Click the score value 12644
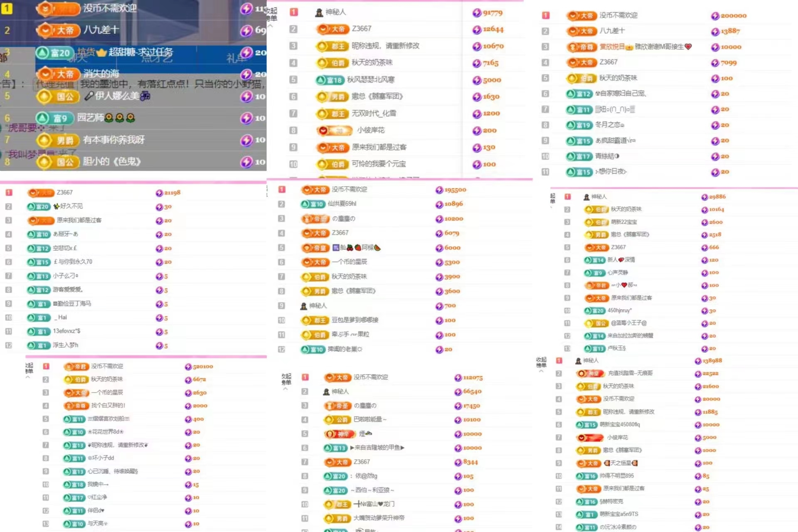Viewport: 798px width, 532px height. point(493,30)
